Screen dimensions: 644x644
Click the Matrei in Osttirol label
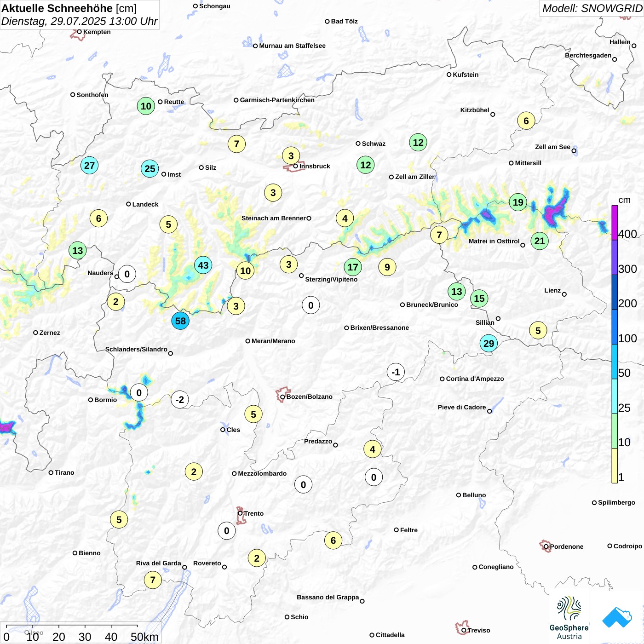pos(494,241)
